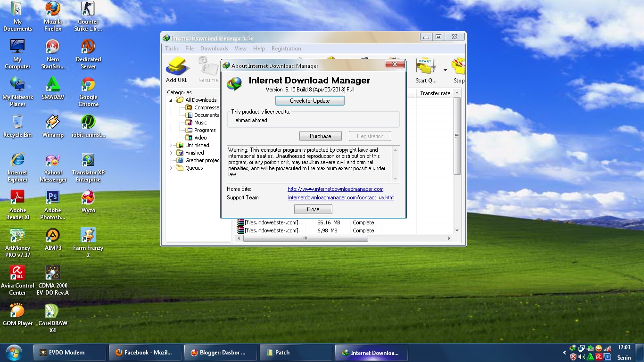Viewport: 644px width, 362px height.
Task: Show hidden system tray icons arrow
Action: pos(565,353)
